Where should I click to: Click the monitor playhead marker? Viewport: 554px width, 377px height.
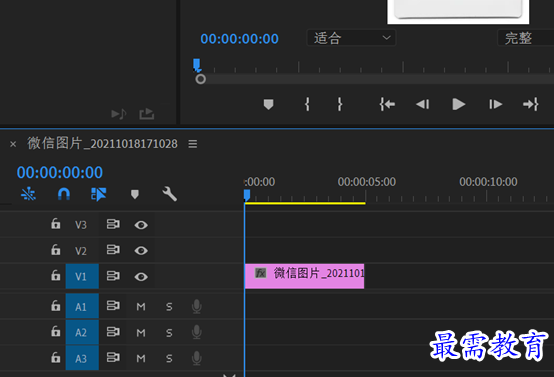tap(197, 65)
